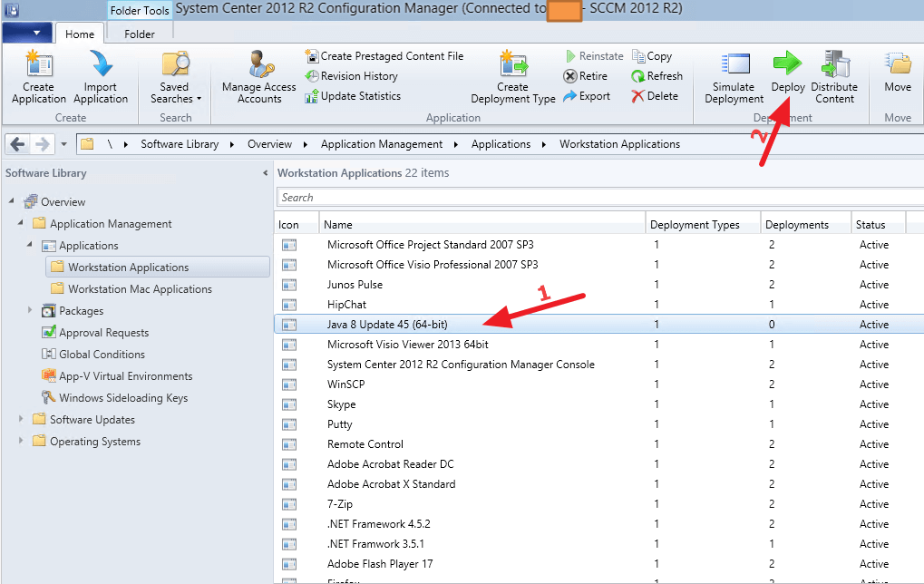Expand the Software Updates tree node
Viewport: 924px width, 584px height.
point(21,419)
